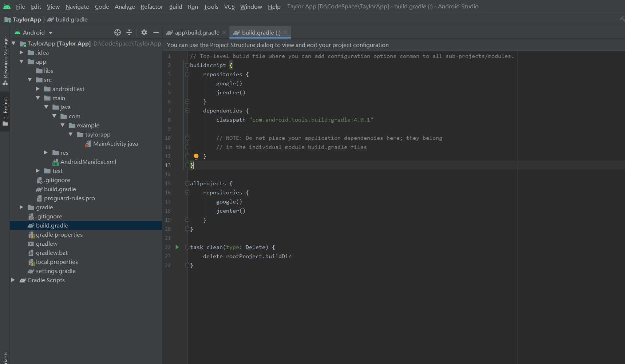
Task: Fold the dependencies block at line 7
Action: [x=187, y=111]
